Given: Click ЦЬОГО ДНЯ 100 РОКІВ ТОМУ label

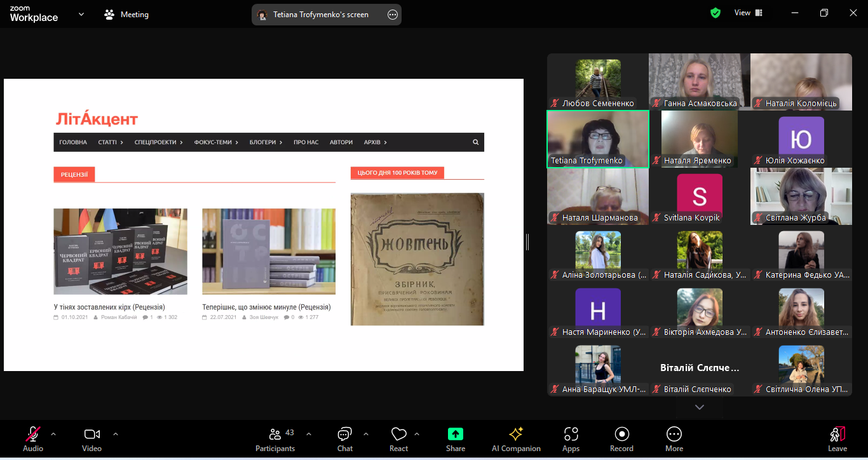Looking at the screenshot, I should coord(398,172).
